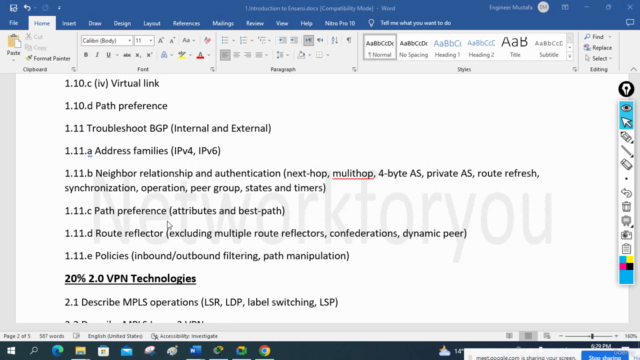Click the camera screenshot icon in annotation toolbar
The height and width of the screenshot is (360, 640).
tap(626, 235)
